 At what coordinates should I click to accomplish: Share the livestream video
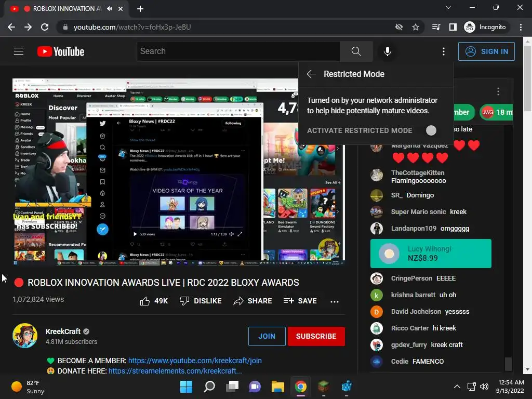coord(252,301)
